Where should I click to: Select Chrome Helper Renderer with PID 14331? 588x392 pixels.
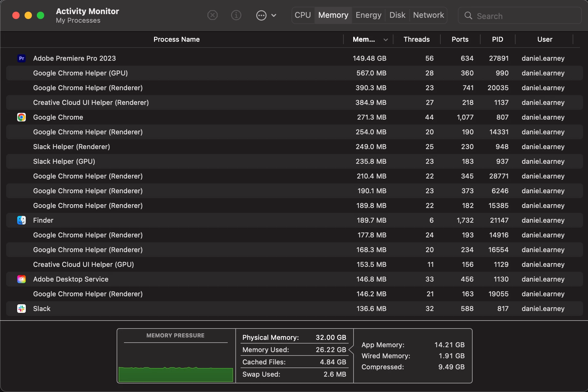coord(294,132)
